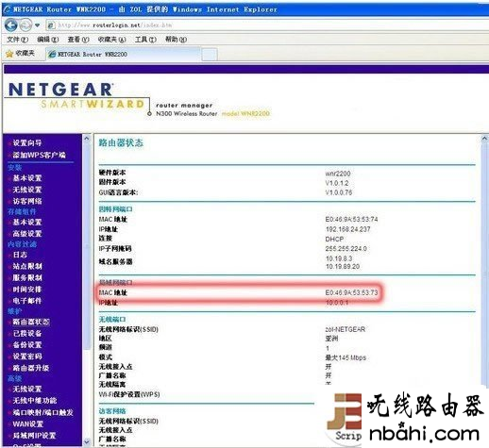Open 无线设置 under 安装 section
Screen dimensions: 489x448
click(x=27, y=190)
